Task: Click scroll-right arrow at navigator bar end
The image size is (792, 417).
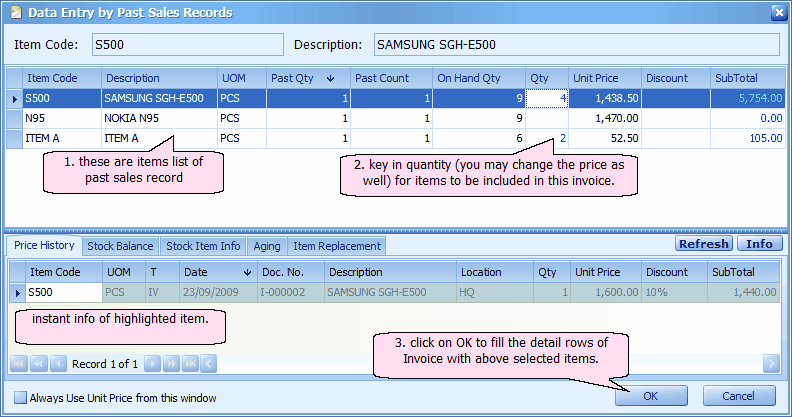Action: tap(771, 363)
